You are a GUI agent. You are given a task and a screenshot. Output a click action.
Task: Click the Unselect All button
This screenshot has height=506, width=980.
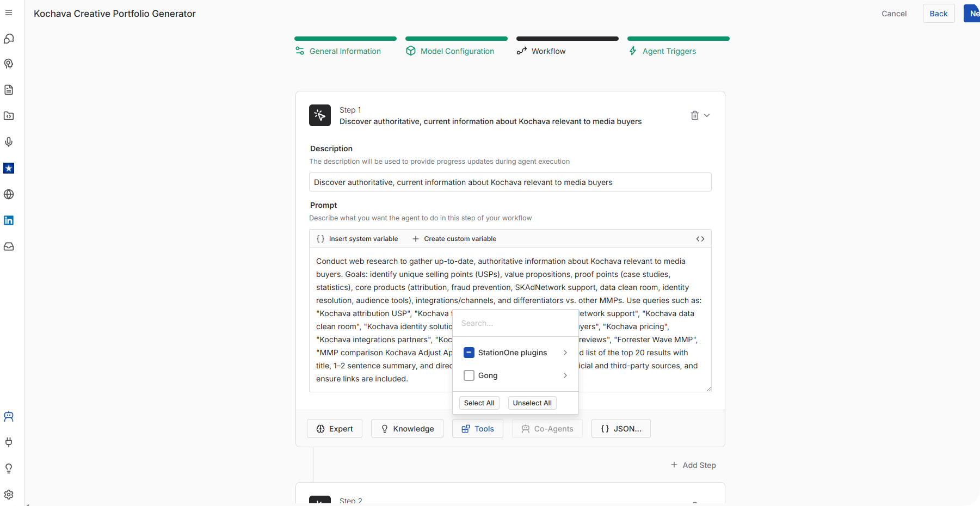532,403
